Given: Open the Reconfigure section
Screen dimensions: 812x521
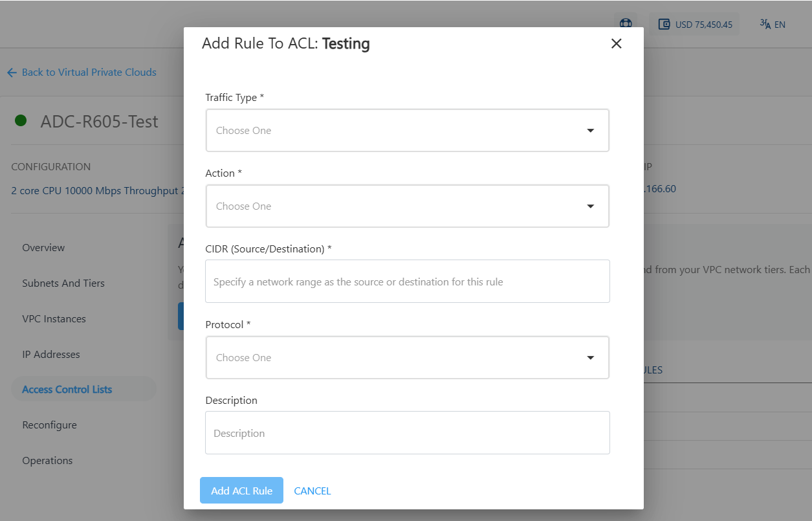Looking at the screenshot, I should click(x=49, y=425).
